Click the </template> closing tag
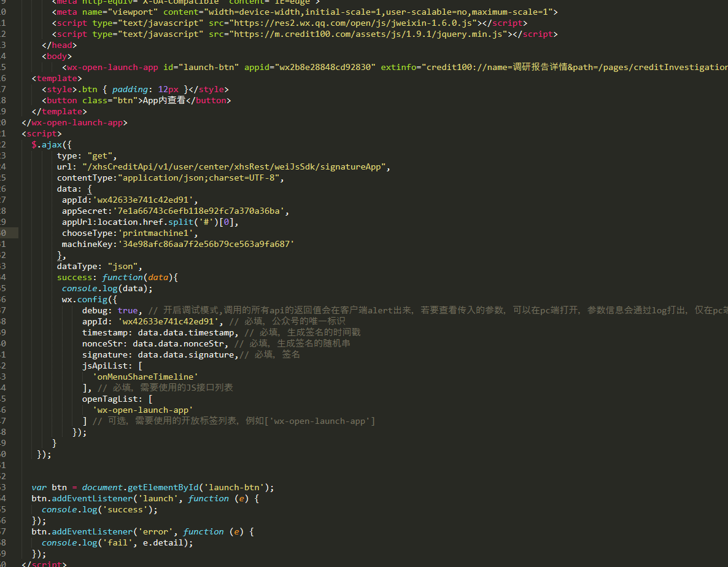The image size is (728, 567). click(x=59, y=112)
